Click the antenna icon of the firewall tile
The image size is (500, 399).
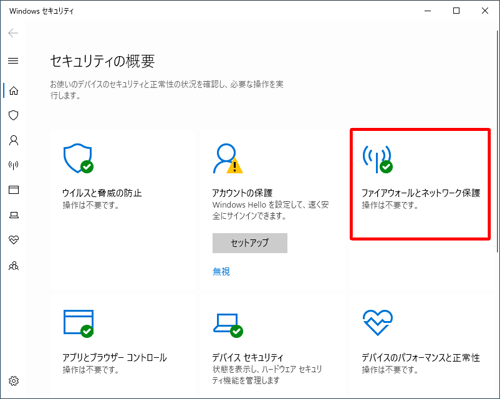(x=377, y=159)
